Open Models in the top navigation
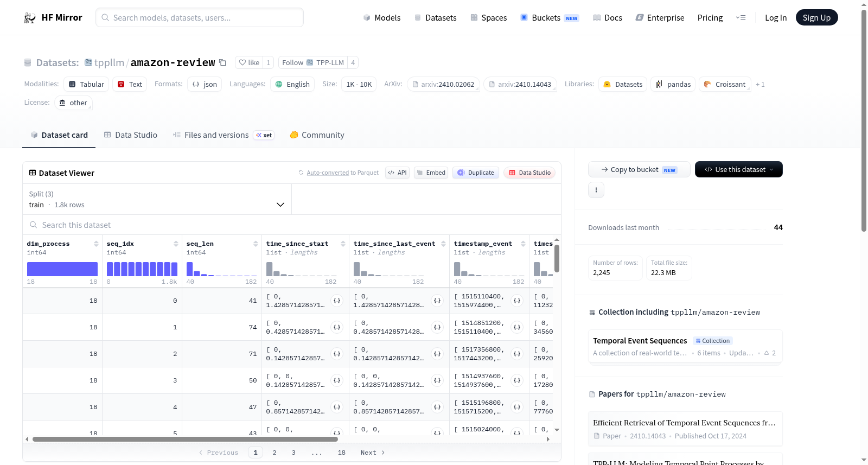 click(382, 18)
